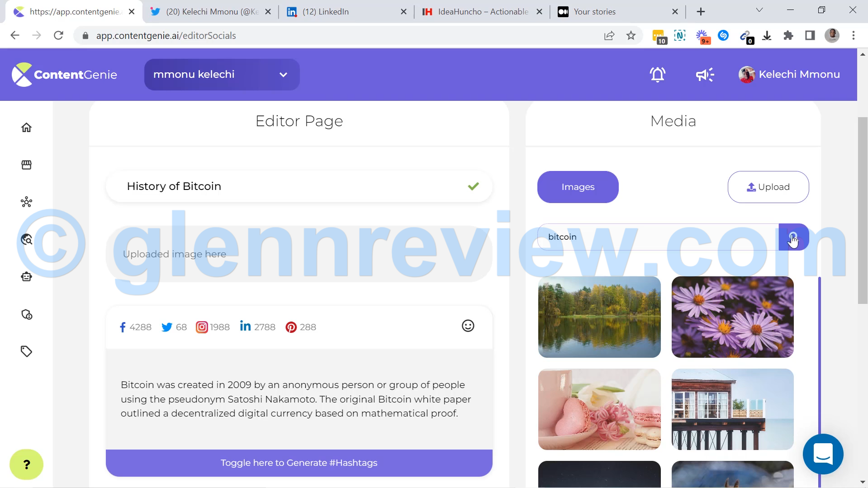Open a new browser tab

point(701,12)
